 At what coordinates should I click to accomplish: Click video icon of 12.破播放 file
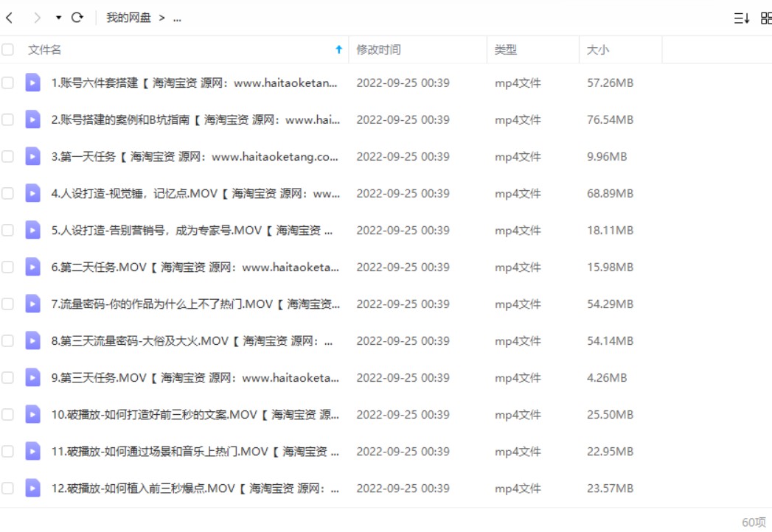coord(32,489)
